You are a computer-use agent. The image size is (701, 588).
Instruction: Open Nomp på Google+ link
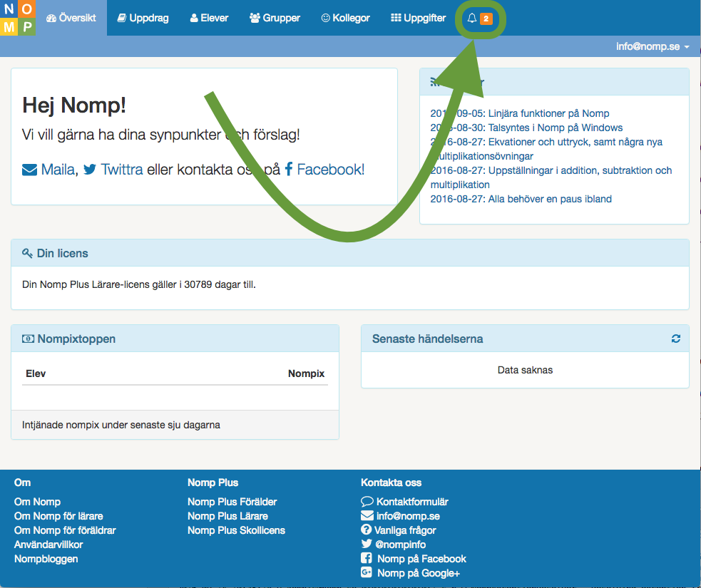pos(419,573)
